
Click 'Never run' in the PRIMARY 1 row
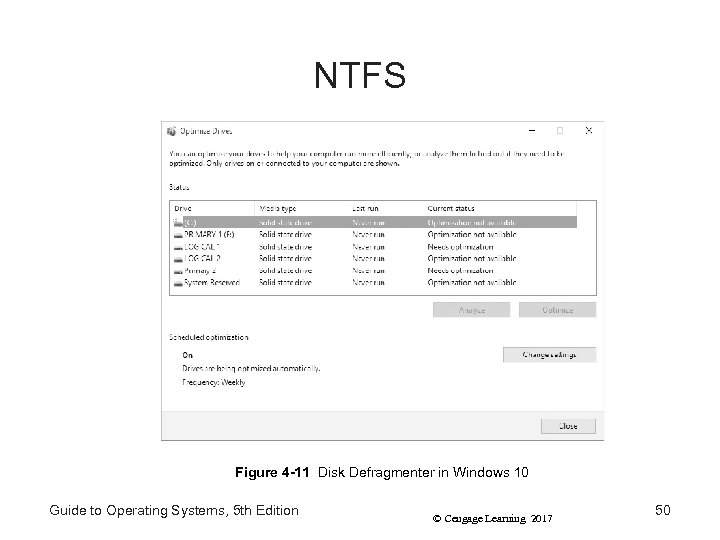click(368, 235)
